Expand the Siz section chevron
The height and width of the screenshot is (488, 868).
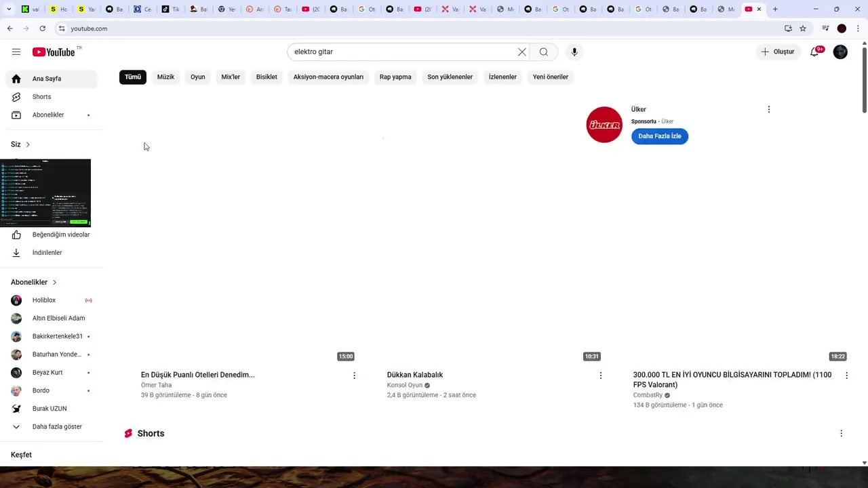pos(28,144)
